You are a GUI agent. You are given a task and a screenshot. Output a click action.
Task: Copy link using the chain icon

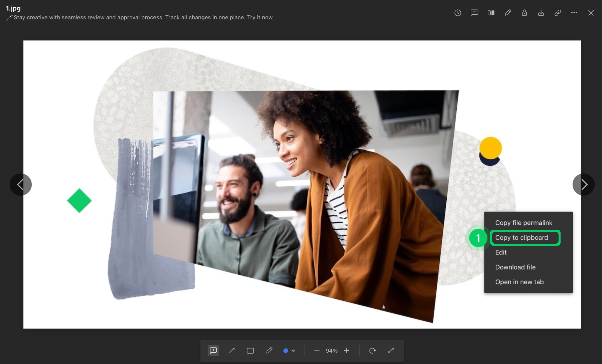(x=558, y=13)
